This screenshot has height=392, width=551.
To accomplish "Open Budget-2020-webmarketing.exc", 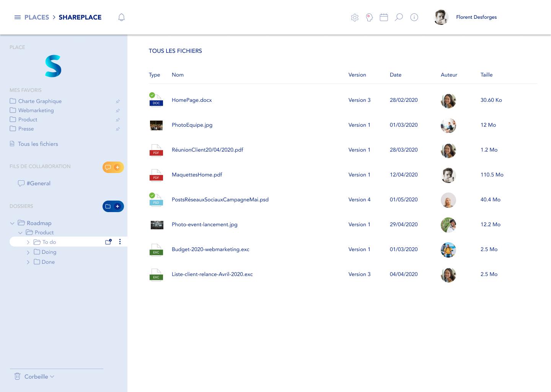I will click(x=210, y=249).
